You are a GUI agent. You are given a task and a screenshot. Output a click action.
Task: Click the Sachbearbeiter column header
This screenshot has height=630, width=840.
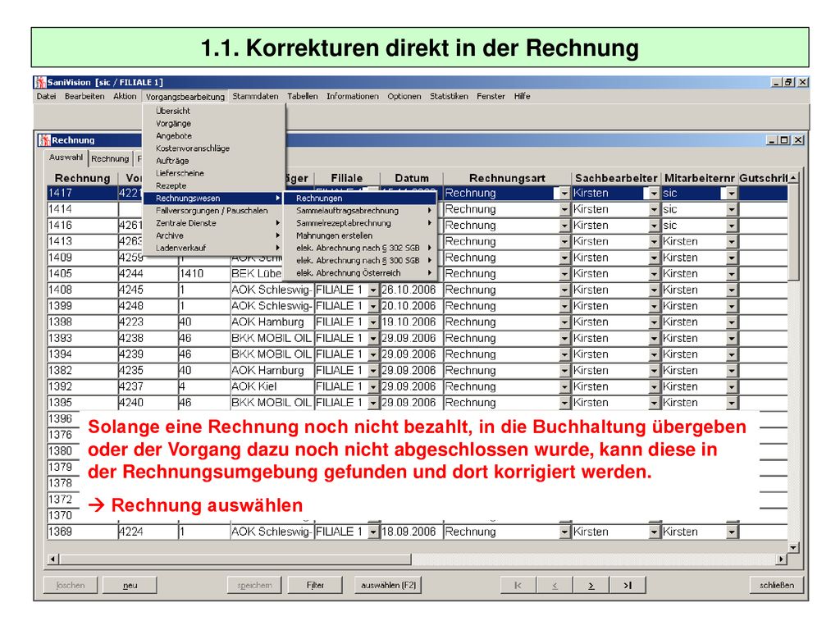point(616,178)
